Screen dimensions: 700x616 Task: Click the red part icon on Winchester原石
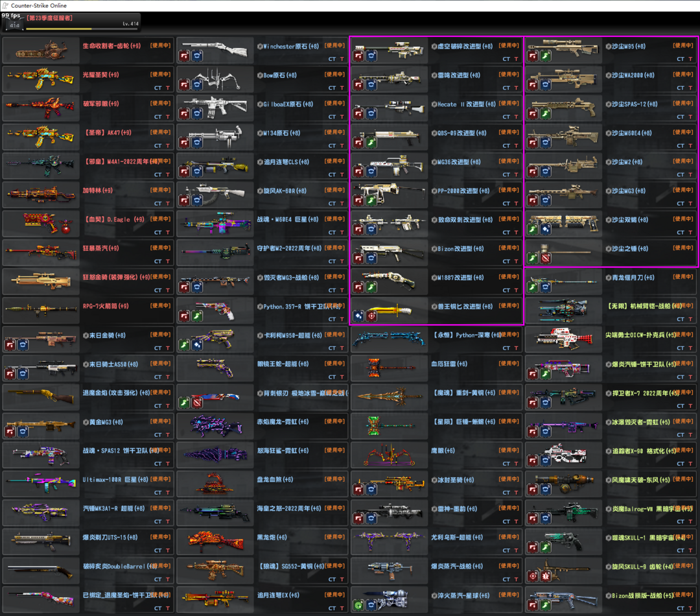click(x=185, y=56)
